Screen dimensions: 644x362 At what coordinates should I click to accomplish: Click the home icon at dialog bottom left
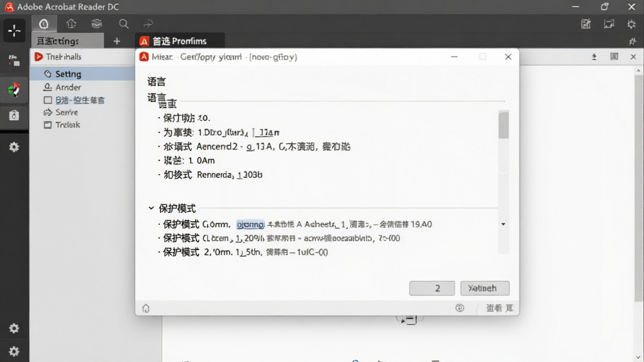[x=146, y=308]
